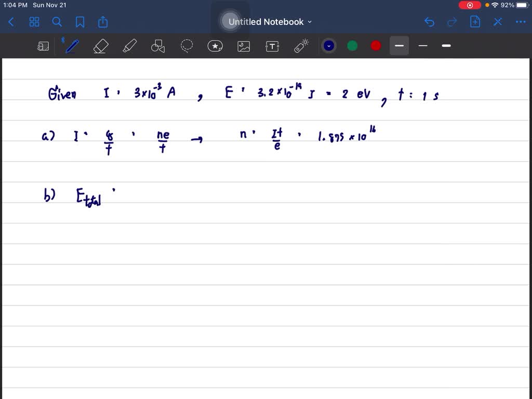Activate the Shapes tool

158,46
